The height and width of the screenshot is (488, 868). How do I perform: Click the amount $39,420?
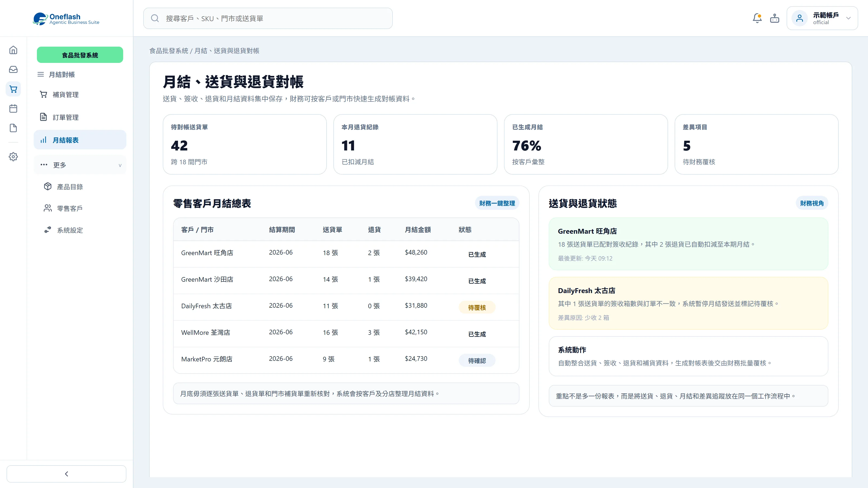416,279
